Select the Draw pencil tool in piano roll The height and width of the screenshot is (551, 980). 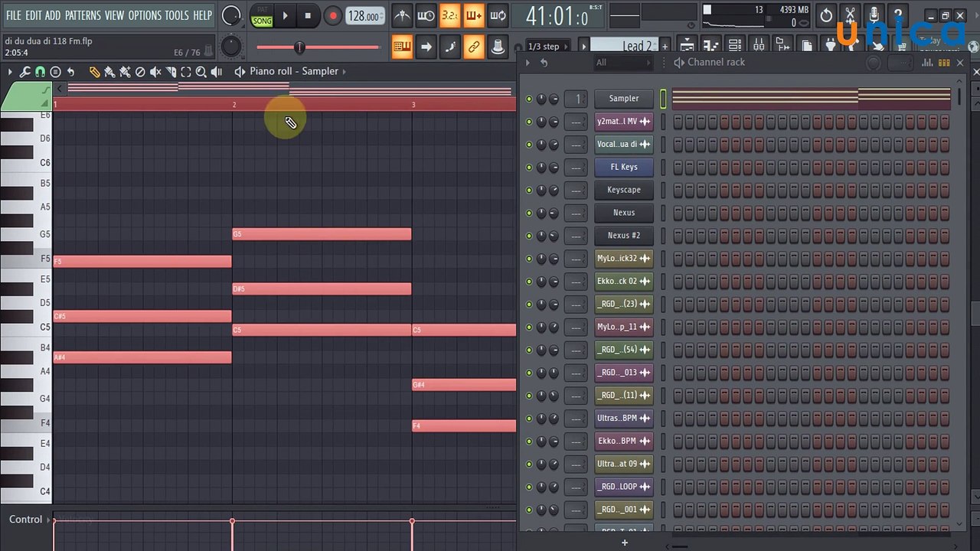(x=94, y=72)
